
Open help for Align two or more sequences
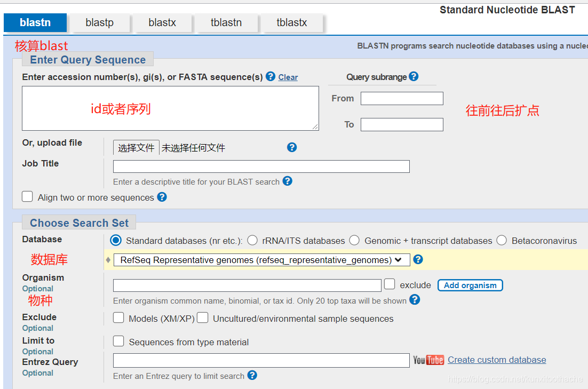pos(162,197)
